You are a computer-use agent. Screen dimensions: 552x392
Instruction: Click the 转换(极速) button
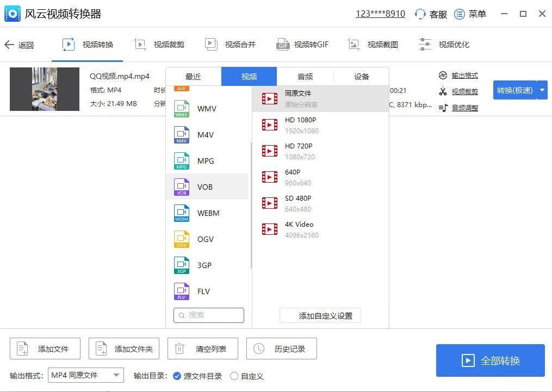pos(515,90)
